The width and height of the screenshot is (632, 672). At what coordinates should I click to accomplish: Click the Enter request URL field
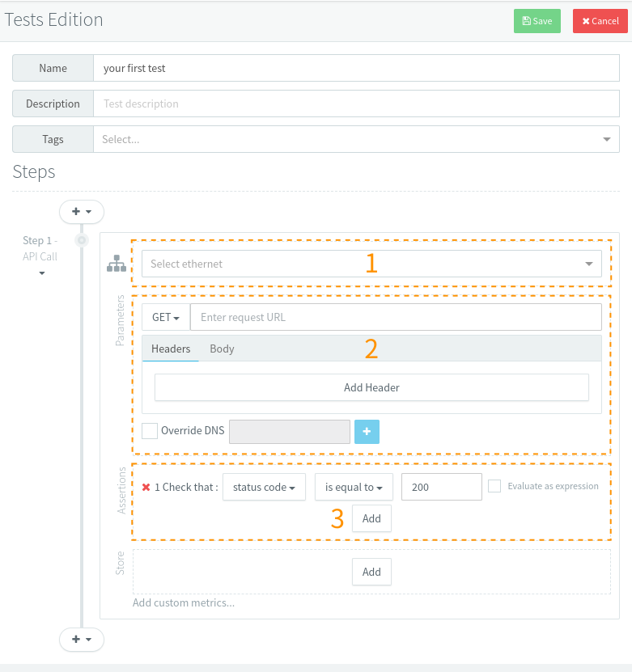click(x=396, y=317)
